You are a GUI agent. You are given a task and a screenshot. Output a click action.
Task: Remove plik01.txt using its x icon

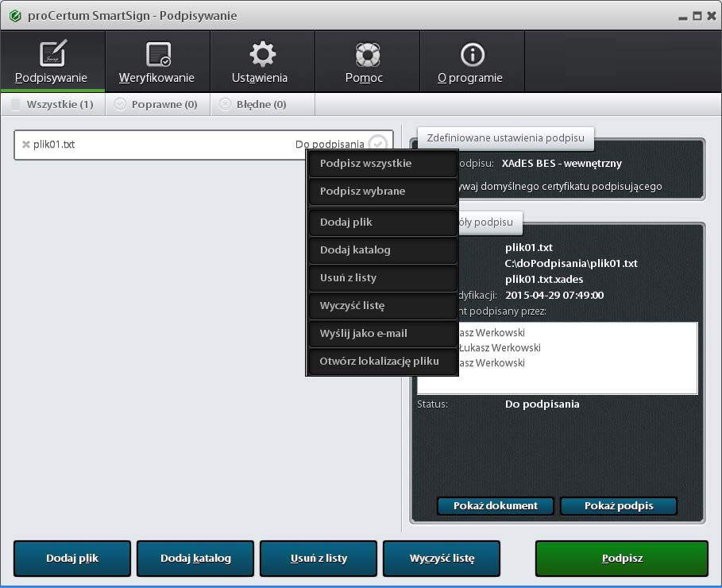click(x=25, y=145)
